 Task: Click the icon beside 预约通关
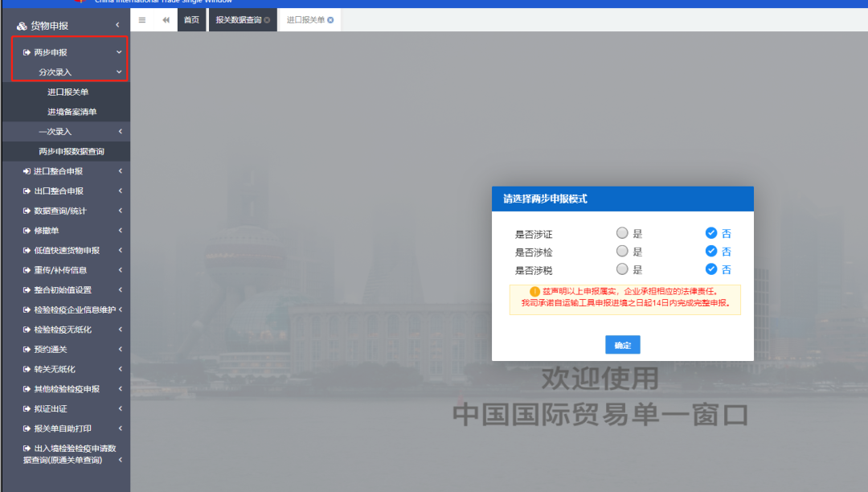(x=27, y=349)
